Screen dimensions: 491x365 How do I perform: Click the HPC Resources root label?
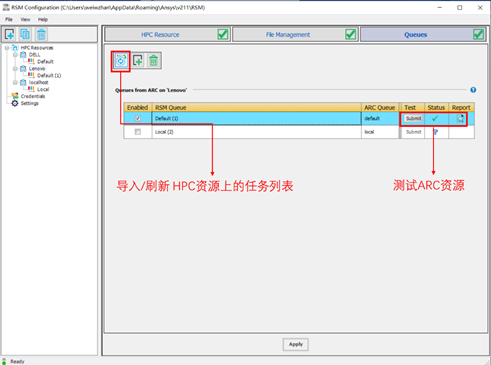click(x=37, y=48)
